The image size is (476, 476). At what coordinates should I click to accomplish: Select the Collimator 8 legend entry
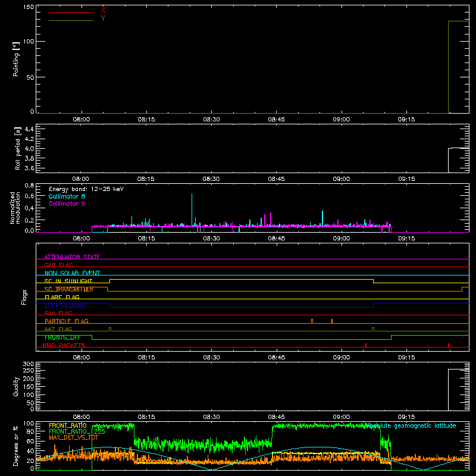(x=67, y=196)
